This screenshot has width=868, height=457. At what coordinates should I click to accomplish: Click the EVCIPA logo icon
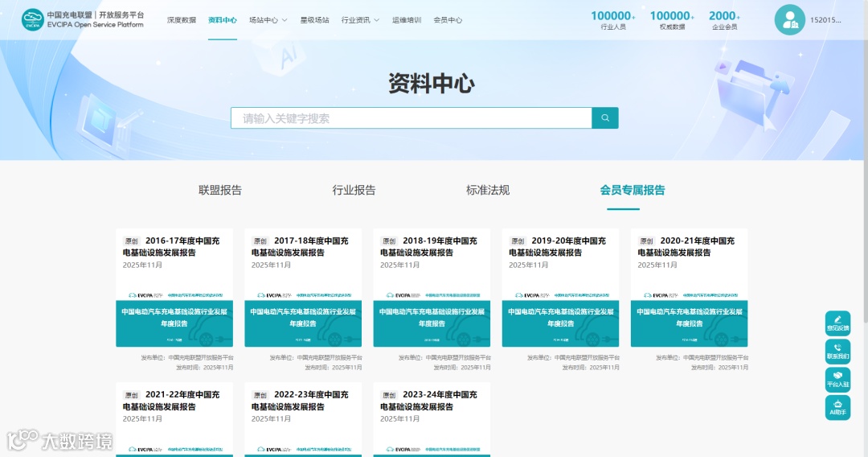[x=32, y=20]
